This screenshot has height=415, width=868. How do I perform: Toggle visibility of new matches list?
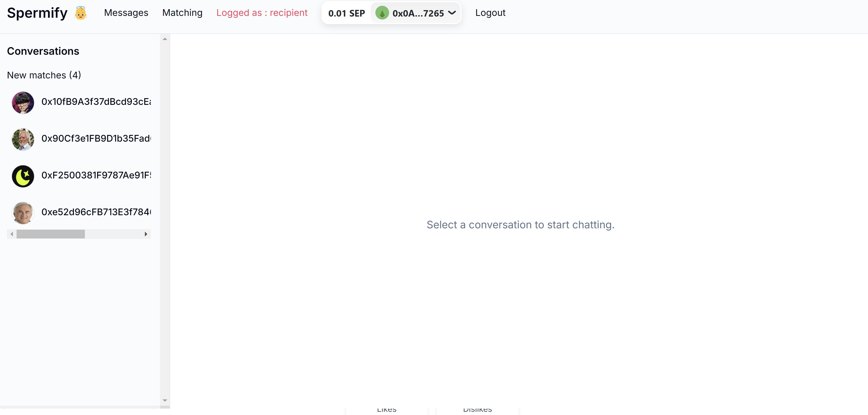tap(44, 75)
